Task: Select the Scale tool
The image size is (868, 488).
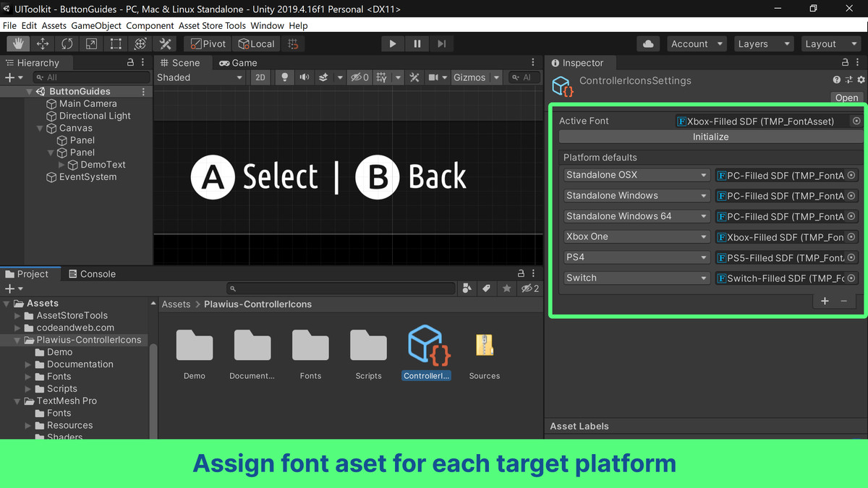Action: click(x=92, y=44)
